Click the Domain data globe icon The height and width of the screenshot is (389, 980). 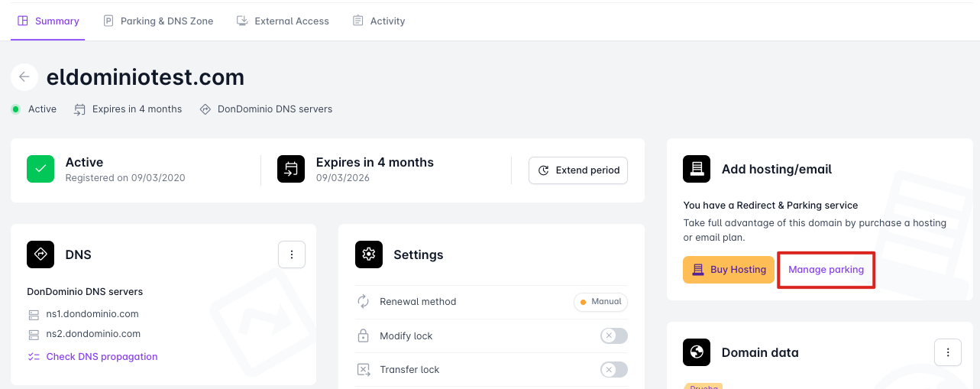(697, 352)
